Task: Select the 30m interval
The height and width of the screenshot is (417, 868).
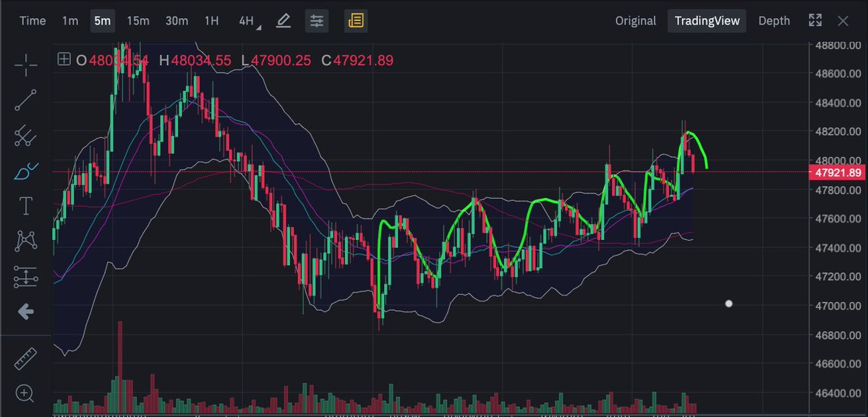Action: pyautogui.click(x=176, y=21)
